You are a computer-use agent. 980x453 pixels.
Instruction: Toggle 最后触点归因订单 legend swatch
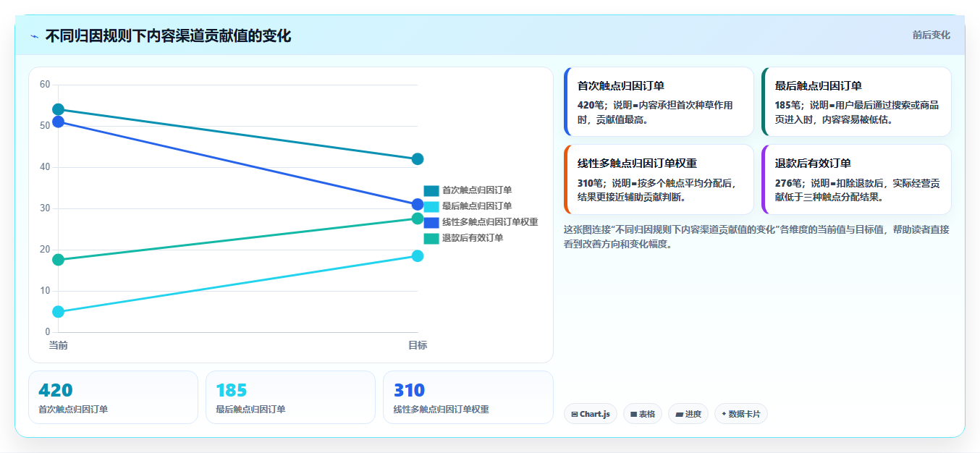tap(431, 206)
